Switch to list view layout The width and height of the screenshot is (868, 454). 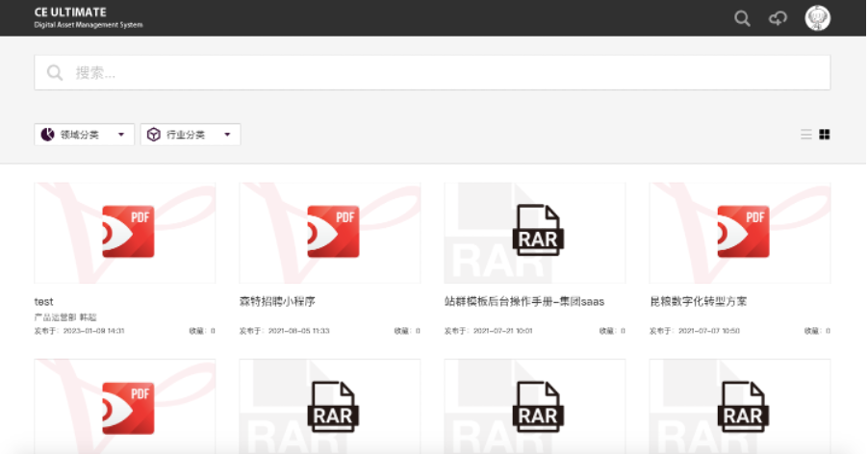(x=806, y=135)
